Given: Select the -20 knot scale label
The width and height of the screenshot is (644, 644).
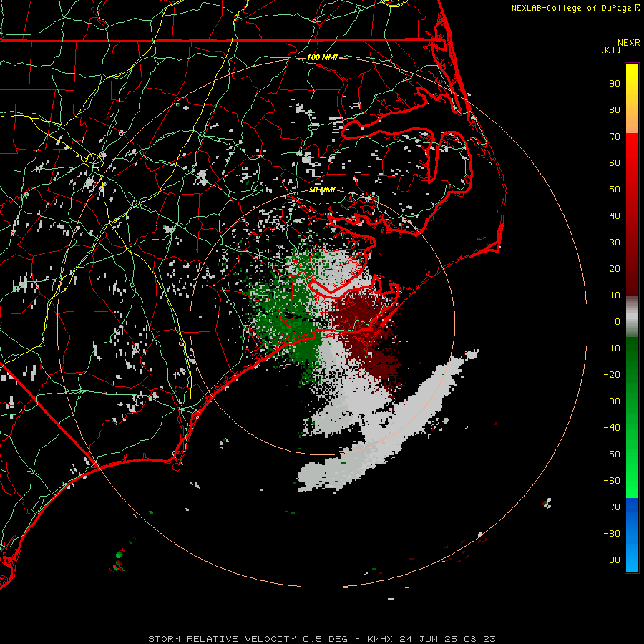Looking at the screenshot, I should pos(612,375).
